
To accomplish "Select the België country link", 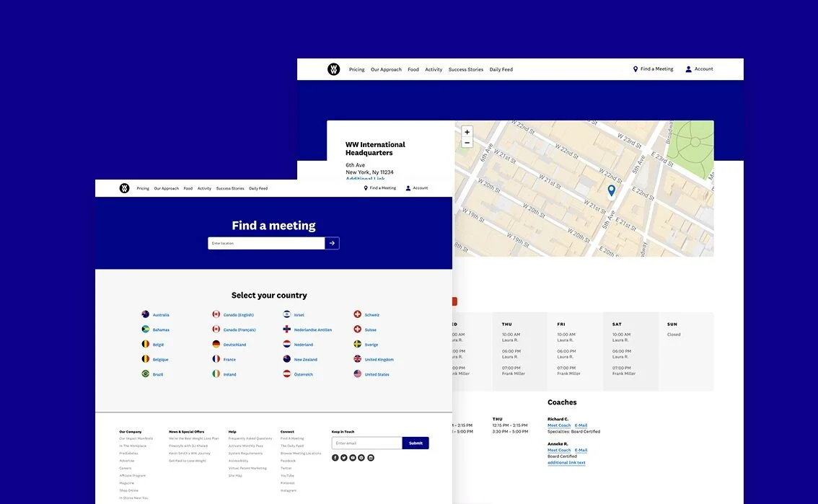I will click(x=158, y=345).
